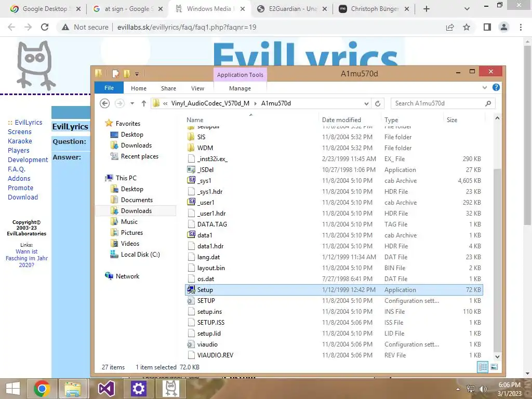The height and width of the screenshot is (399, 532).
Task: Click the file list vertical scrollbar
Action: click(x=497, y=261)
